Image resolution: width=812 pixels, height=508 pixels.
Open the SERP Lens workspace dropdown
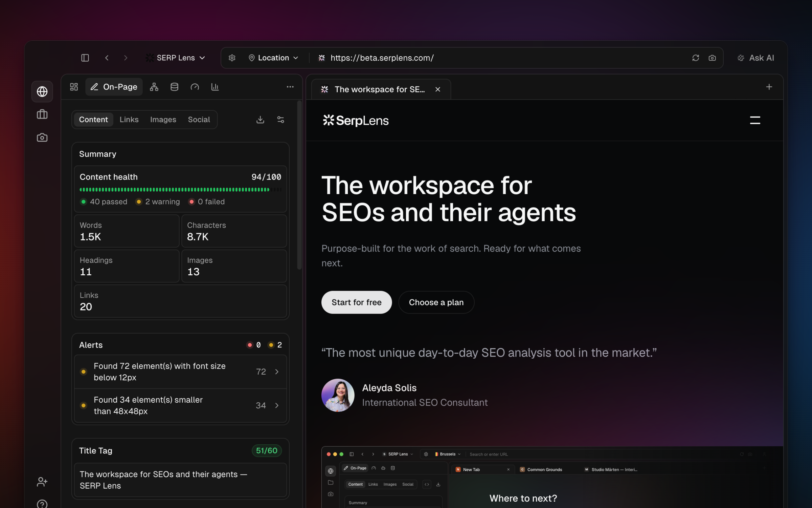click(x=175, y=58)
